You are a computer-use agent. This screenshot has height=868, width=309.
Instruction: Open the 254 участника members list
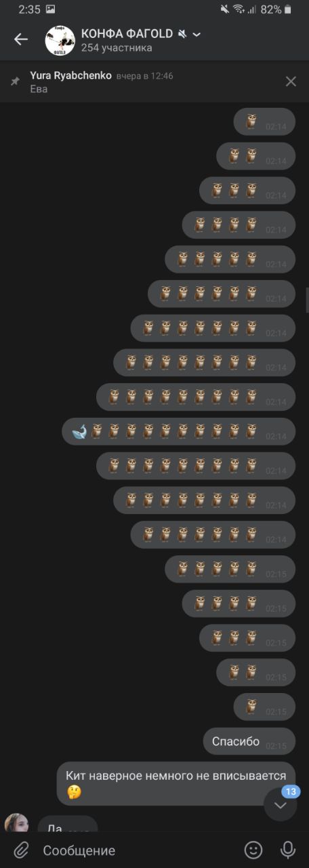pyautogui.click(x=117, y=48)
